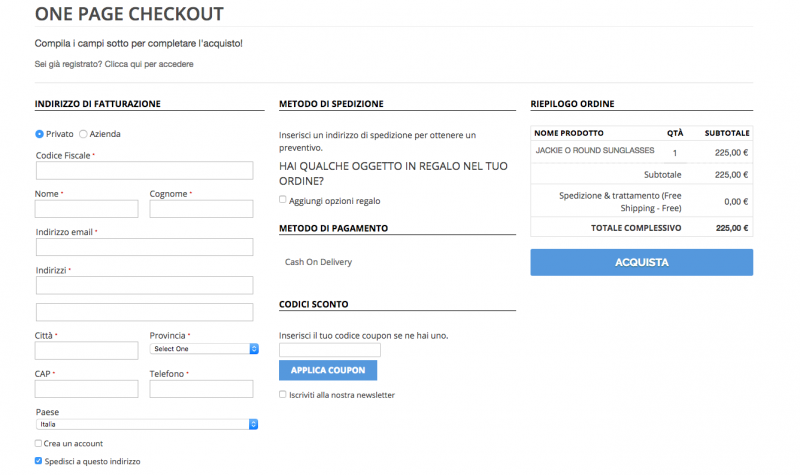Viewport: 800px width, 475px height.
Task: Uncheck Spedisci a questo indirizzo
Action: point(38,461)
